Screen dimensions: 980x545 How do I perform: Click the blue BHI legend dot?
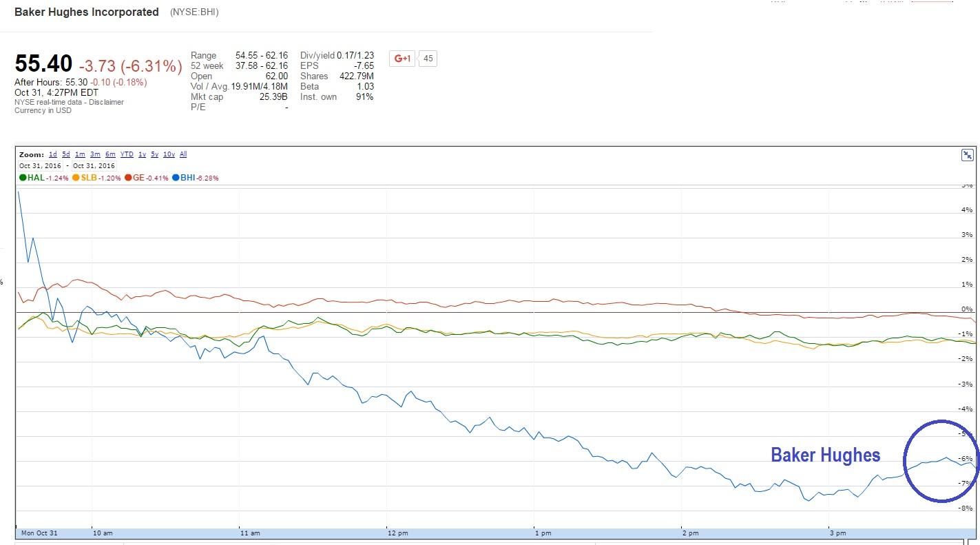[x=176, y=178]
